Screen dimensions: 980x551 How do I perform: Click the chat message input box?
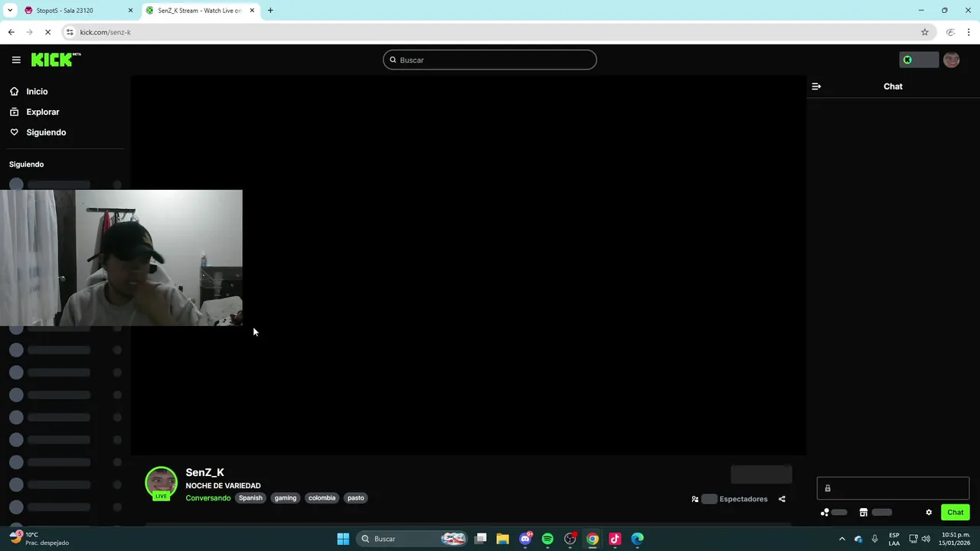(893, 488)
